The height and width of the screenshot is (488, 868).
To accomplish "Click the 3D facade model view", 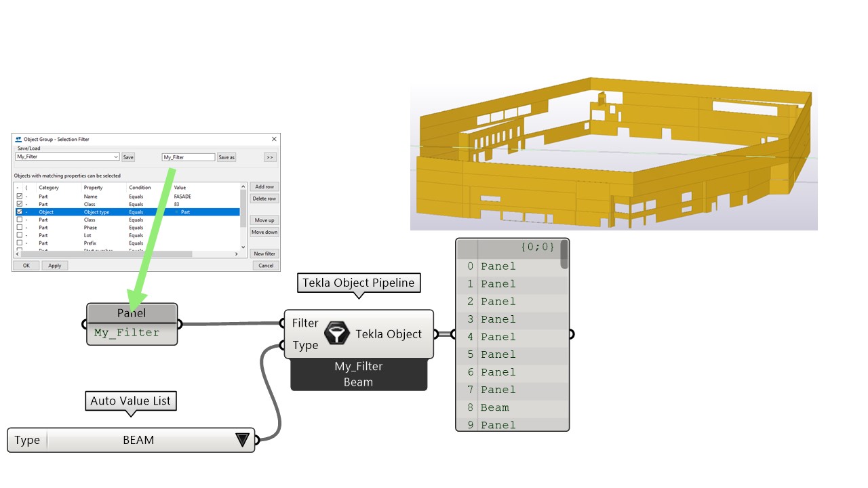I will coord(614,153).
